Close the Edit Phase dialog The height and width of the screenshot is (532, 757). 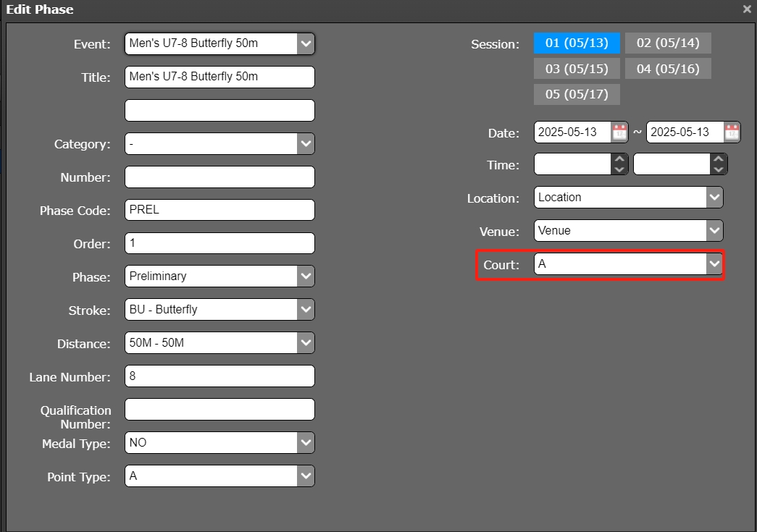[x=747, y=9]
